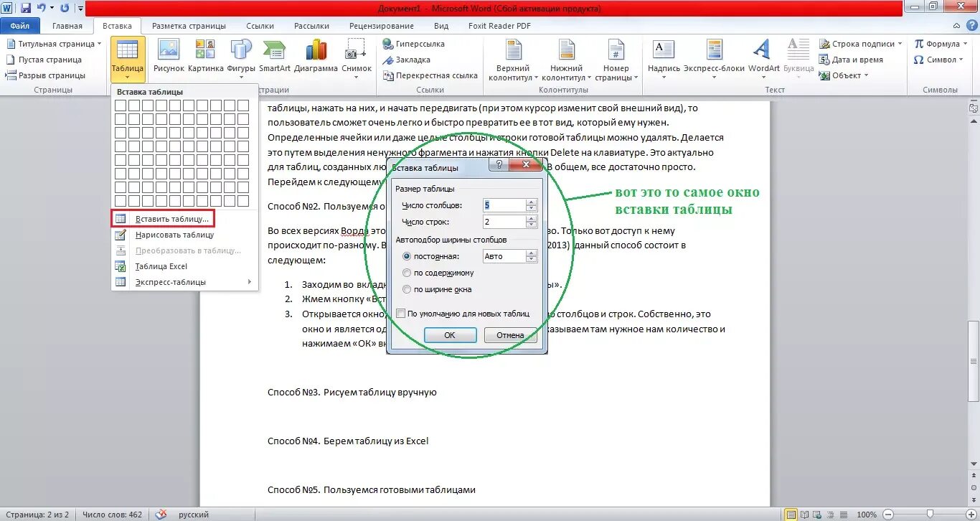Expand the Титульная страница dropdown

tap(100, 44)
